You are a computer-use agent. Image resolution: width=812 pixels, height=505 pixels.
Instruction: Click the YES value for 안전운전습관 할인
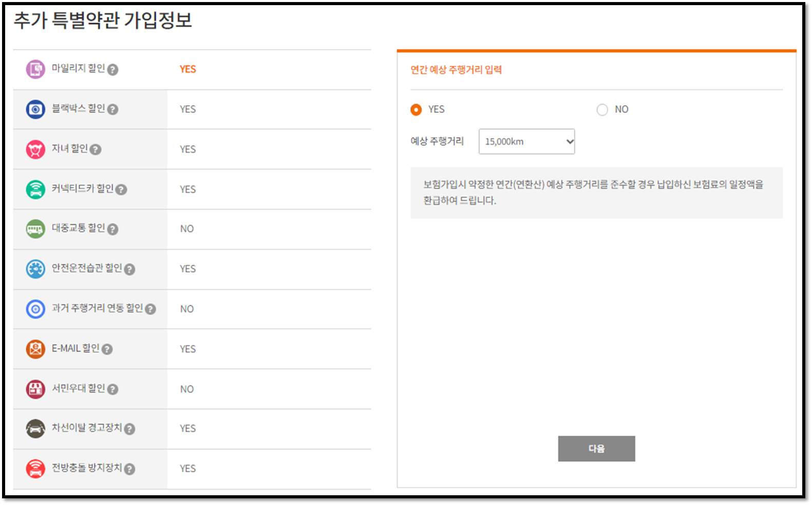click(188, 269)
